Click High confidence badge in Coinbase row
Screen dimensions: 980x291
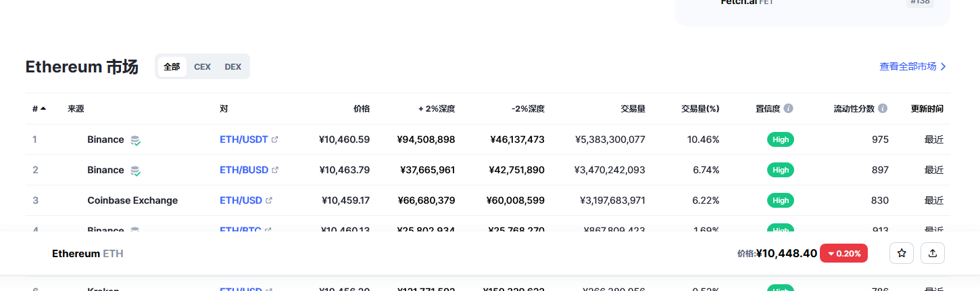tap(781, 200)
